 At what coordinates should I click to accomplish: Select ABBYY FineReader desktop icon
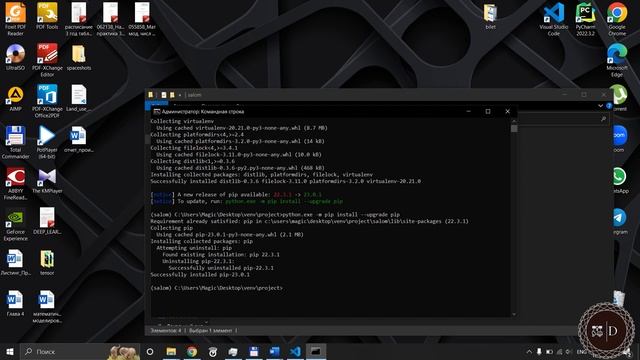(16, 183)
